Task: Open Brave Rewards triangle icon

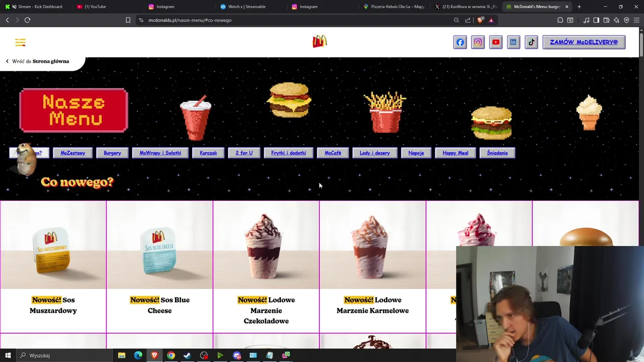Action: pos(491,20)
